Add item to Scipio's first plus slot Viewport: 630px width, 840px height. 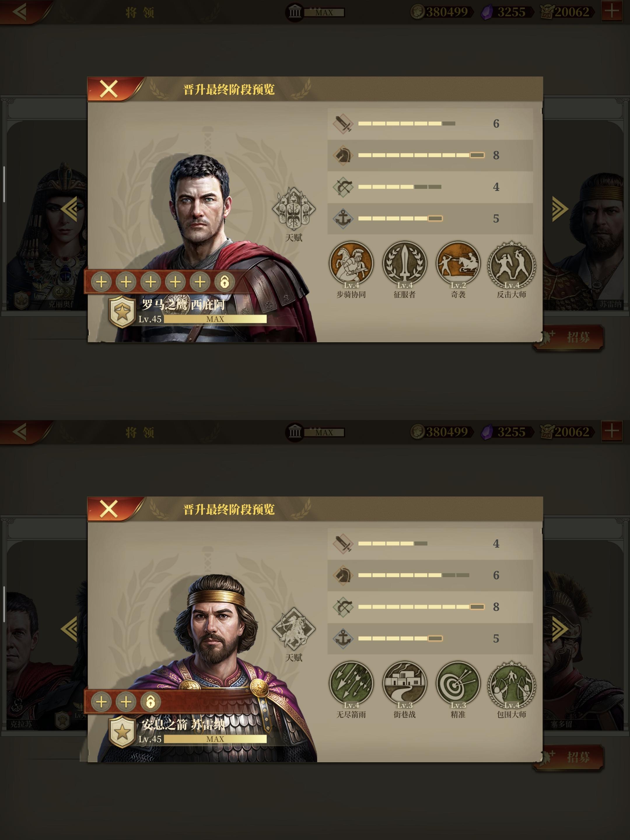point(101,282)
